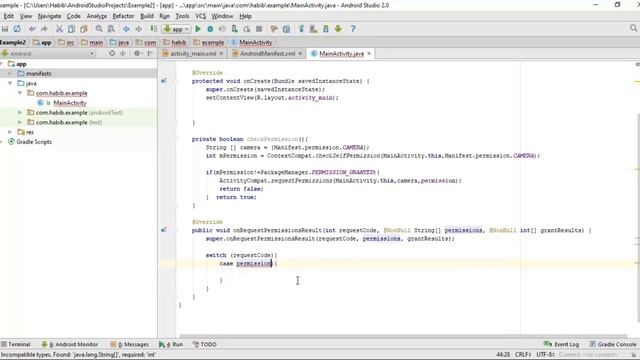Click the Make Project icon
The image size is (640, 360).
[153, 29]
